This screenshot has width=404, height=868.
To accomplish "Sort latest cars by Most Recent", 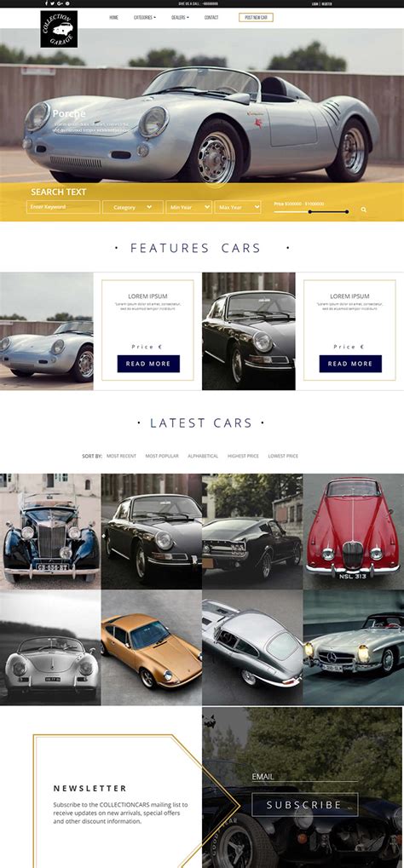I will click(x=121, y=456).
